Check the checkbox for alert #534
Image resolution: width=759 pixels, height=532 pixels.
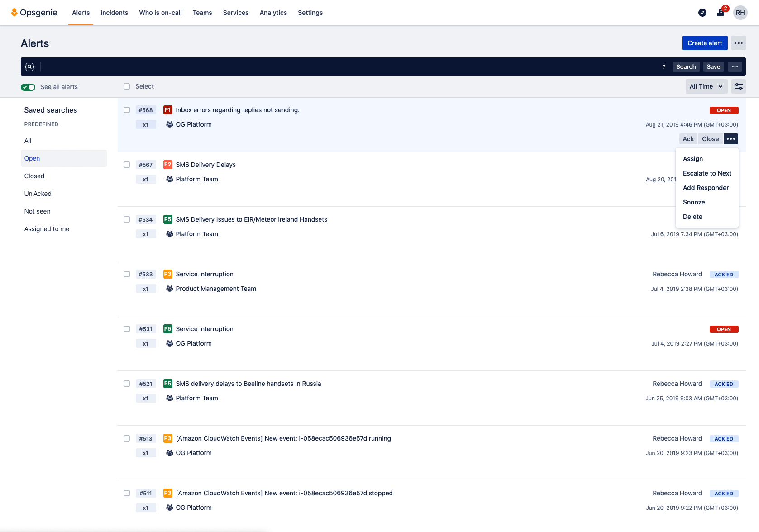[x=127, y=219]
